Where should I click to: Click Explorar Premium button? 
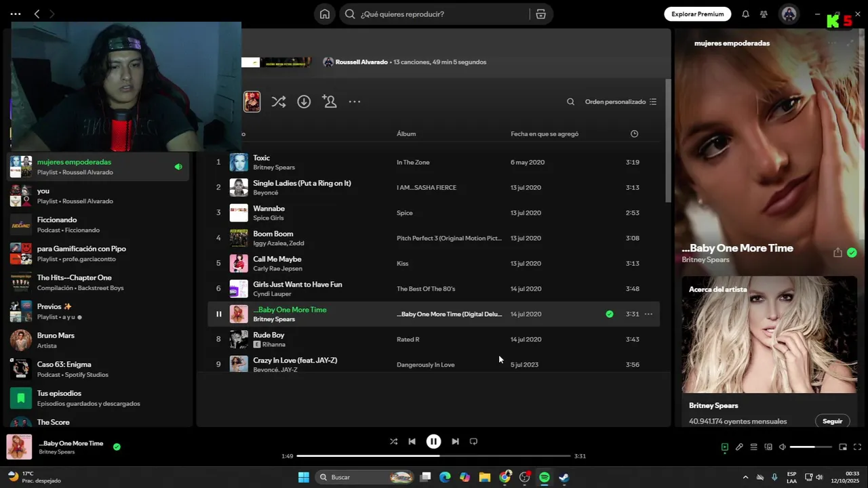pyautogui.click(x=697, y=14)
